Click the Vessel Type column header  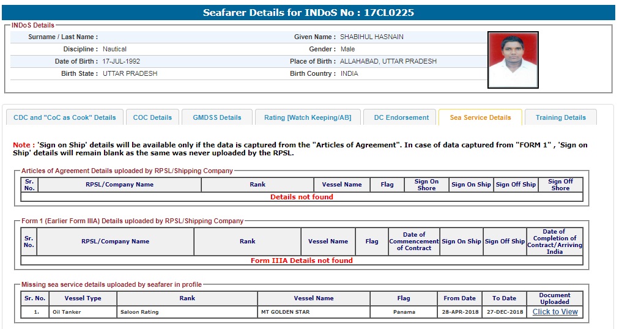click(x=83, y=298)
